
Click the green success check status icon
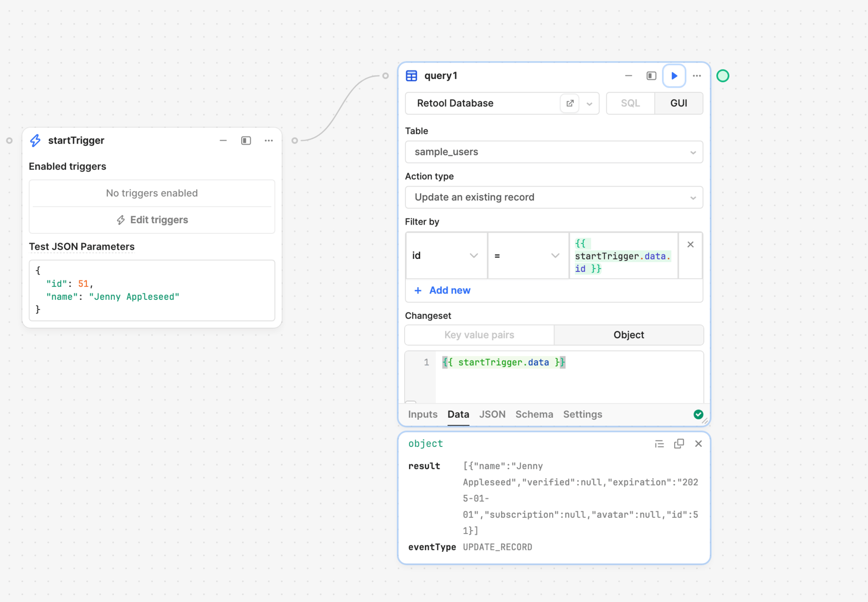(x=698, y=415)
